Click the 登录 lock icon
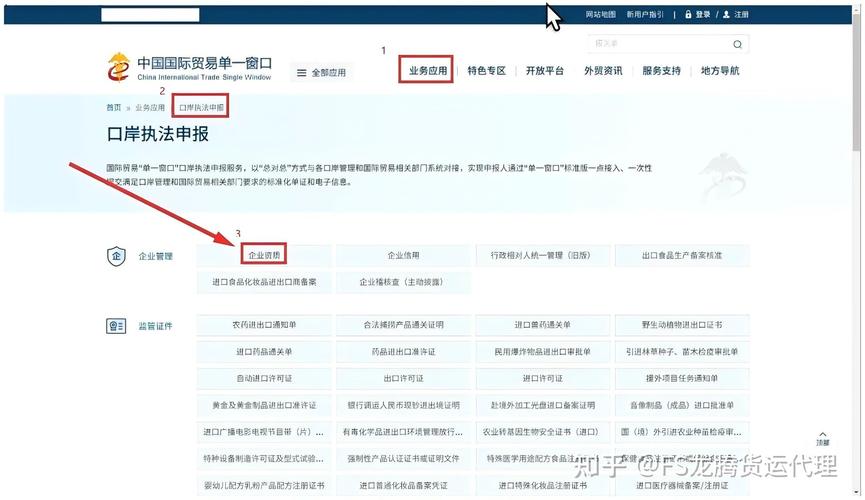 click(x=688, y=15)
